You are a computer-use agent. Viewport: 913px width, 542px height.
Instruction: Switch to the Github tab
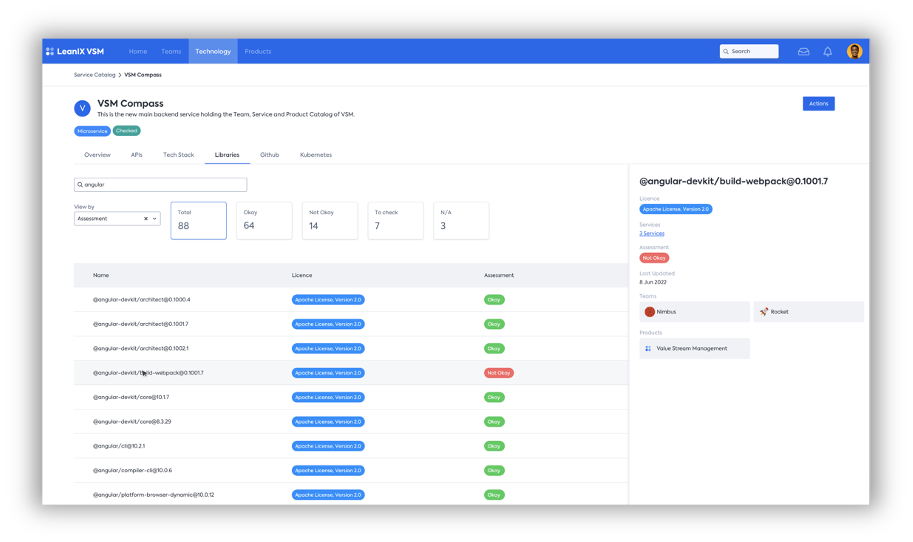point(269,155)
